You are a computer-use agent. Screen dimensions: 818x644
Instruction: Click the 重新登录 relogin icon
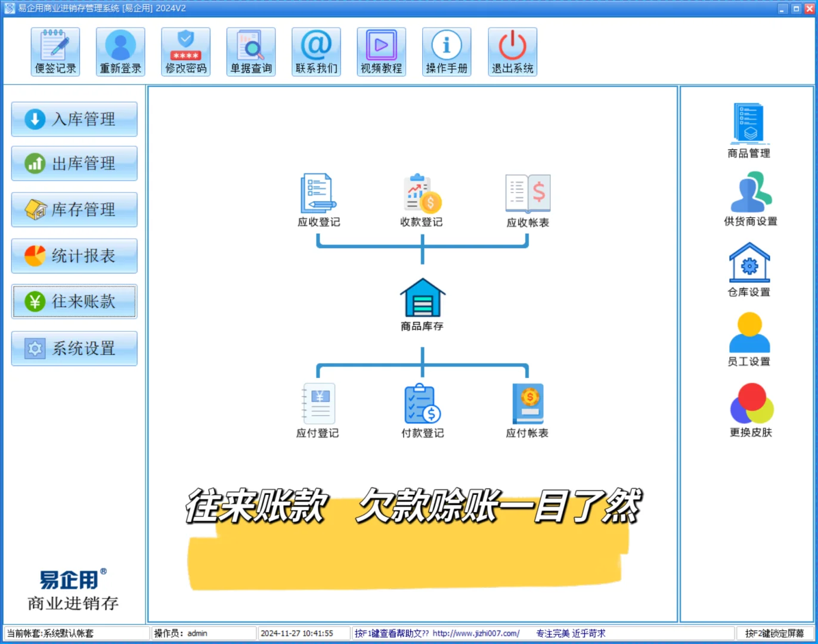(x=120, y=51)
